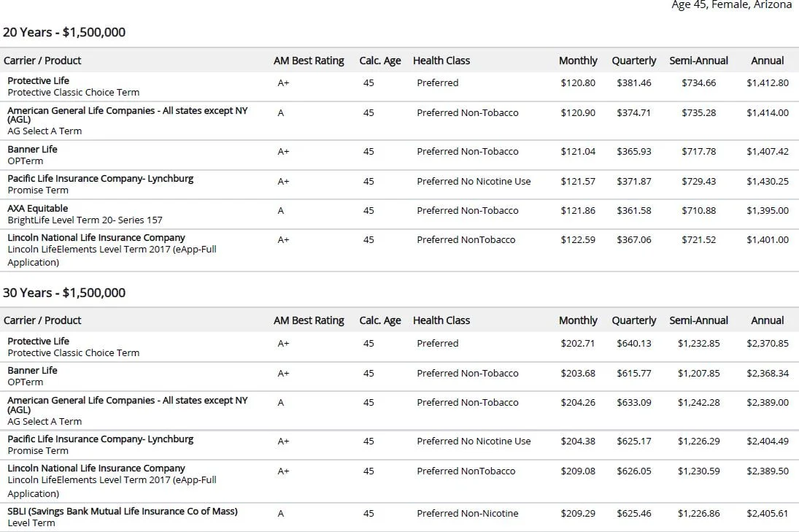799x532 pixels.
Task: Click 'Preferred Non-Nicotine' health class
Action: [x=467, y=513]
